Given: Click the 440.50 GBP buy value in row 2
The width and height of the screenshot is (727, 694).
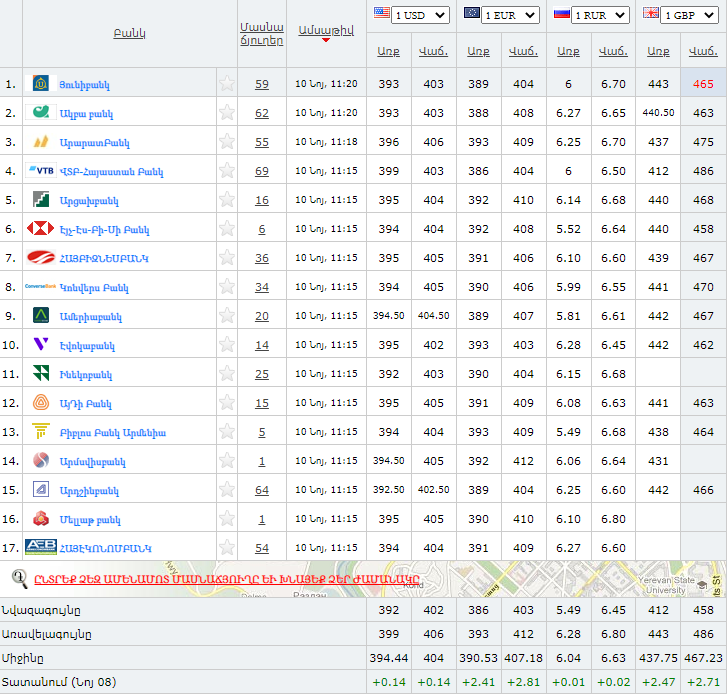Looking at the screenshot, I should coord(658,113).
